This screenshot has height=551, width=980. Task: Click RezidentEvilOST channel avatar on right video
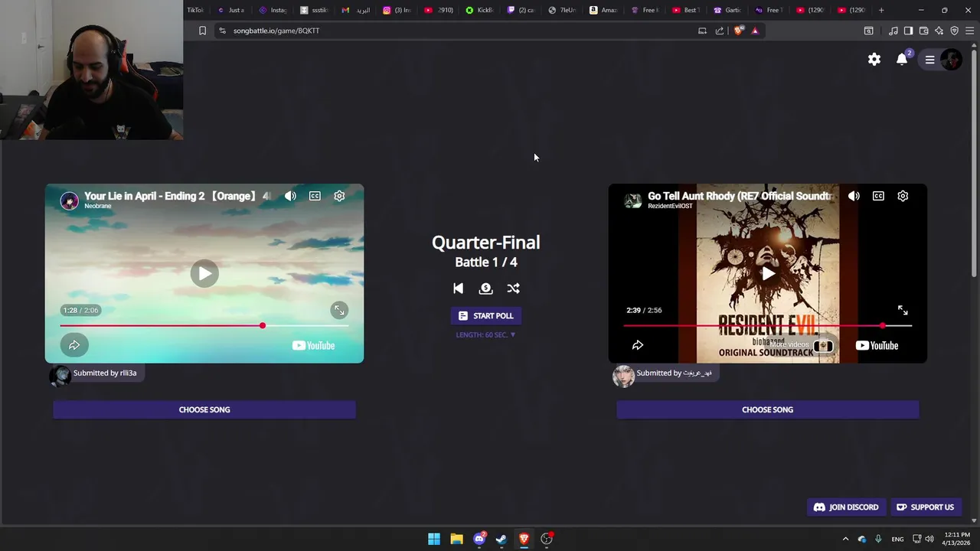click(x=633, y=201)
